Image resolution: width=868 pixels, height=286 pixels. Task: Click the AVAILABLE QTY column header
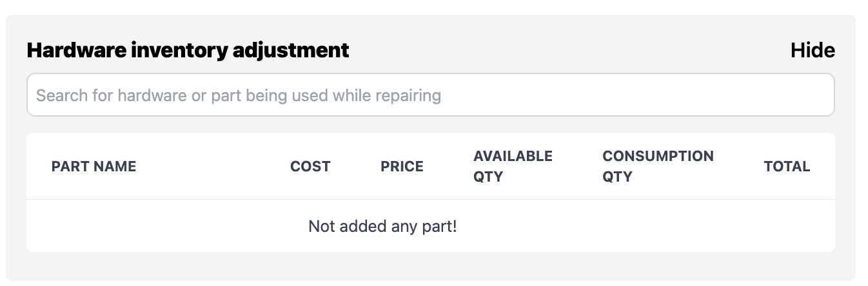[513, 166]
